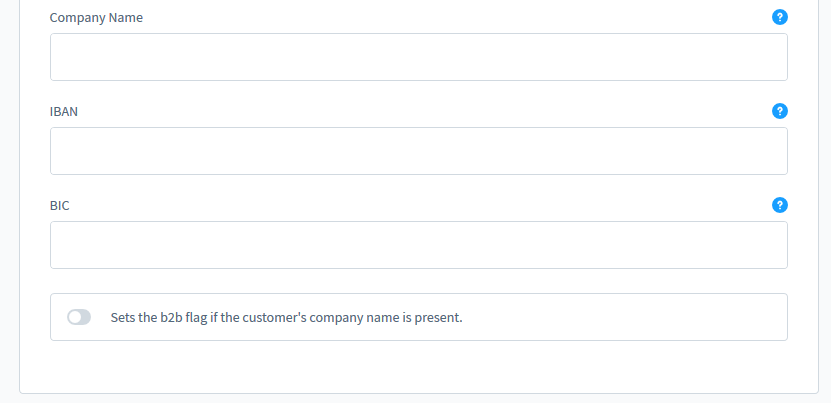
Task: Click into the IBAN input box
Action: [x=419, y=151]
